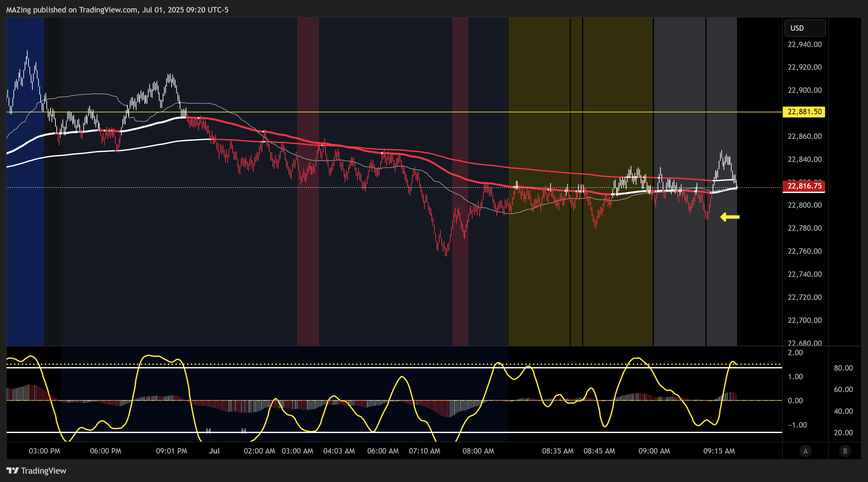This screenshot has width=868, height=482.
Task: Click the 07:10 AM time axis label
Action: coord(425,451)
